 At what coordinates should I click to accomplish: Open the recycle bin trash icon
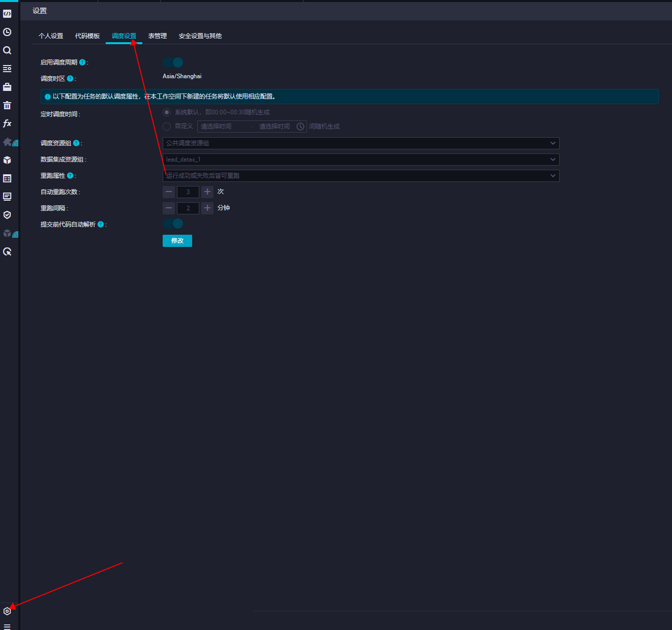[x=7, y=105]
